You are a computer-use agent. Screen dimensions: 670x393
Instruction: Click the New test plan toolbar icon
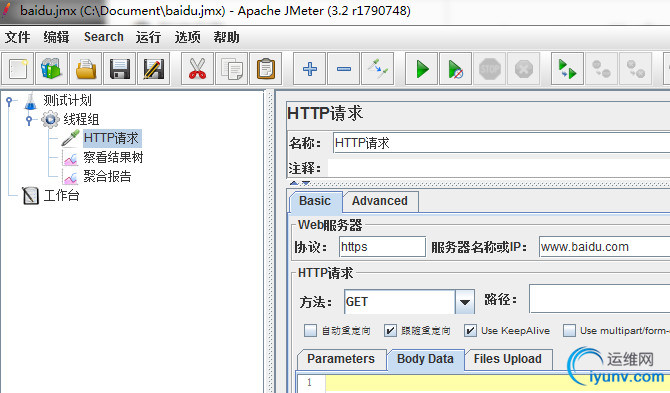(18, 69)
